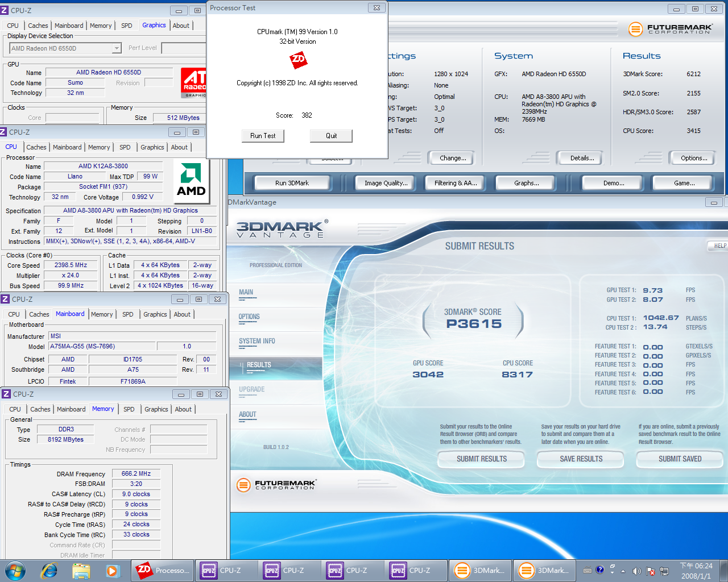Select the SPD tab in CPU-Z Mainboard window

click(128, 314)
